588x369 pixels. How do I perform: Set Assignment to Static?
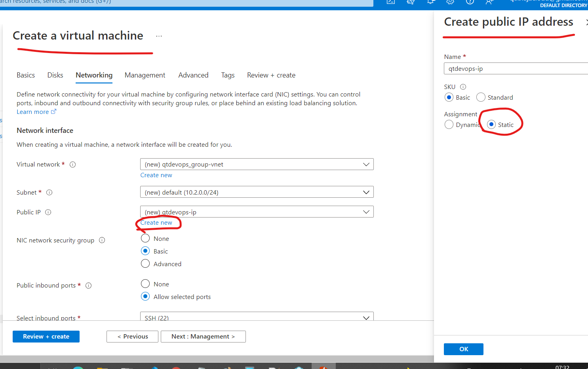[491, 125]
